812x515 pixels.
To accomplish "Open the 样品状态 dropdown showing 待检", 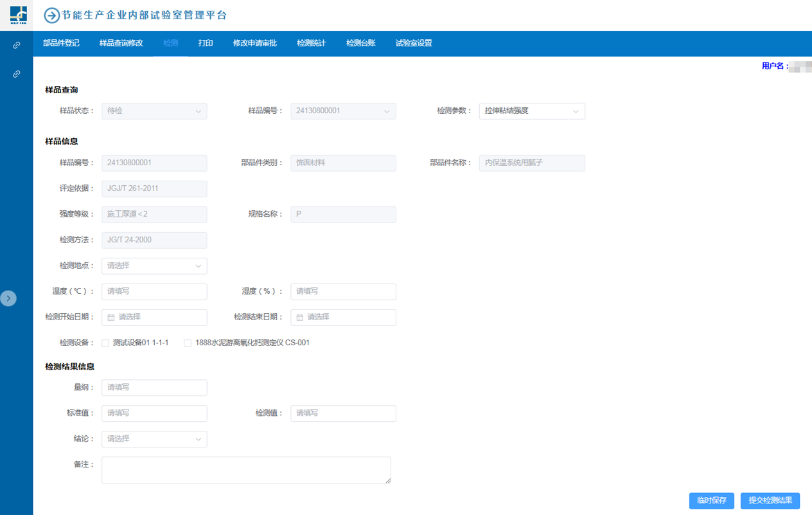I will point(154,111).
